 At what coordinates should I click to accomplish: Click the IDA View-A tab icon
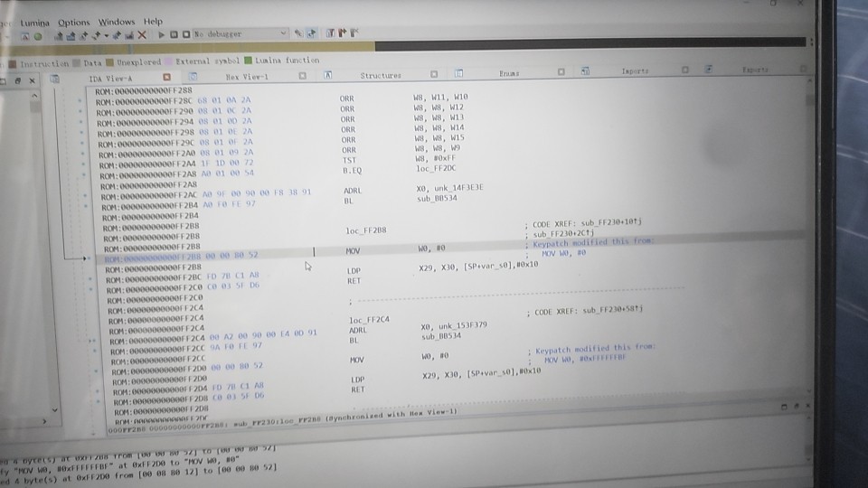pyautogui.click(x=55, y=80)
